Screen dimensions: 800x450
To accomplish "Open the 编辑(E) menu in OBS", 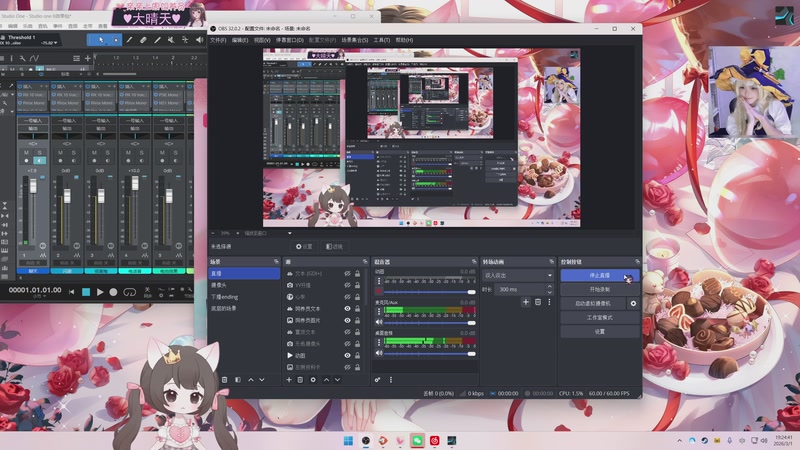I will 240,40.
